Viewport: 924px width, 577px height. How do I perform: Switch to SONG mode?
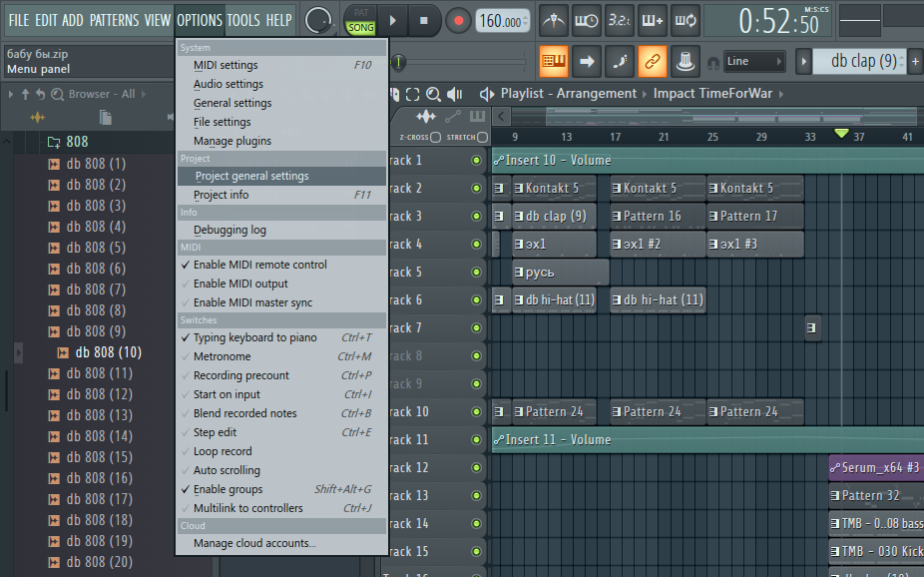pos(360,28)
